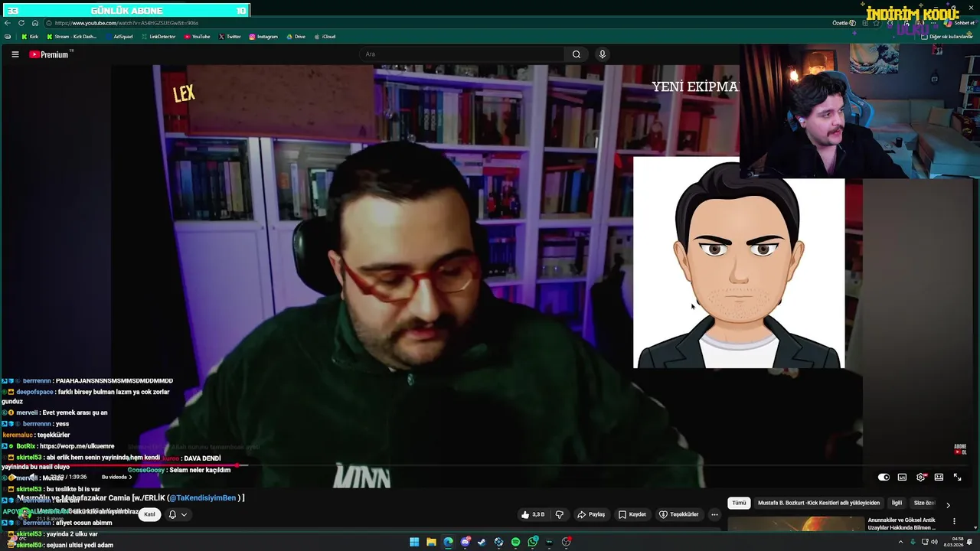Dislike the video
The image size is (980, 551).
click(x=559, y=514)
